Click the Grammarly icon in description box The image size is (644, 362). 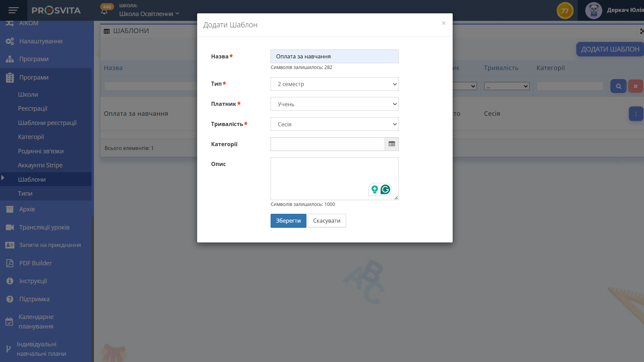click(385, 189)
